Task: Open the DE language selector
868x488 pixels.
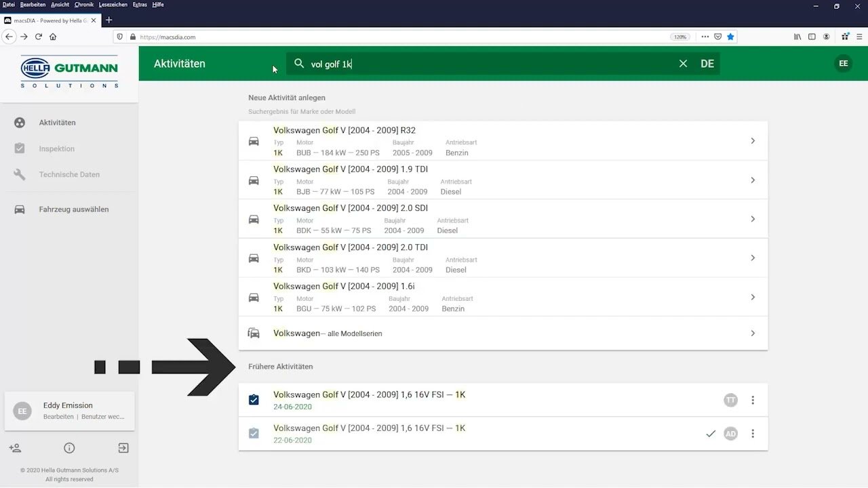Action: [707, 64]
